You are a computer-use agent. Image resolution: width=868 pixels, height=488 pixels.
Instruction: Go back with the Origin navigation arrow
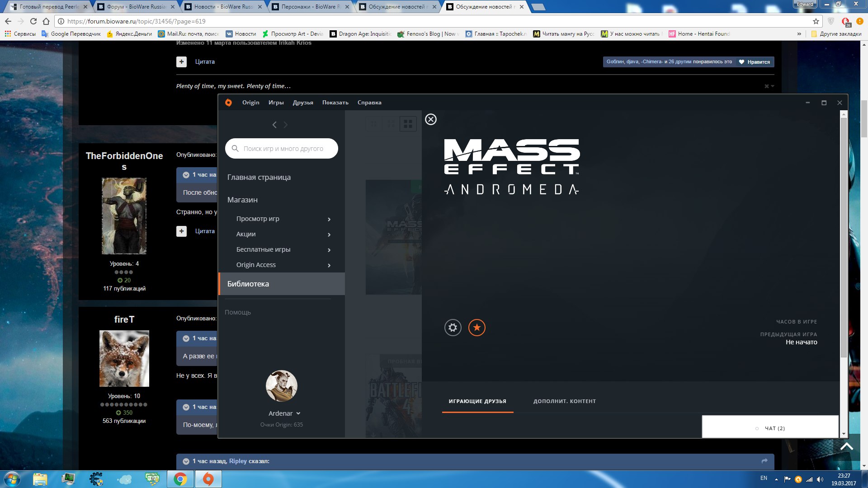tap(274, 125)
